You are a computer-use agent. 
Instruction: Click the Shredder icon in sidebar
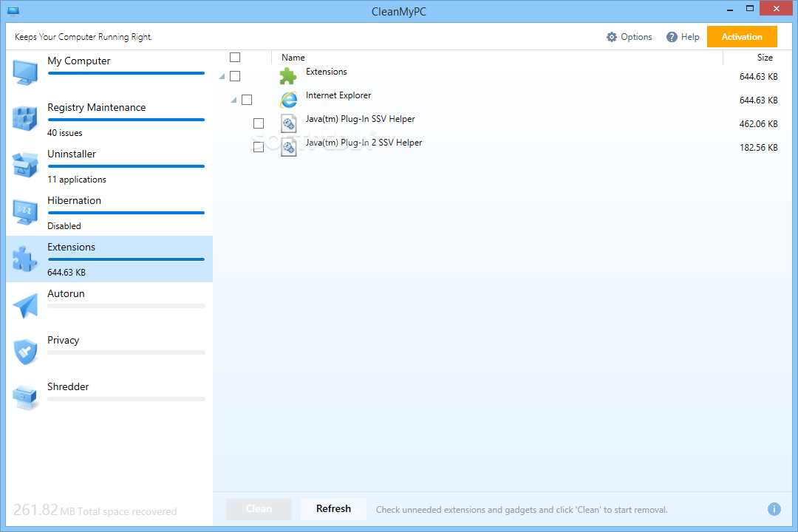pyautogui.click(x=25, y=398)
